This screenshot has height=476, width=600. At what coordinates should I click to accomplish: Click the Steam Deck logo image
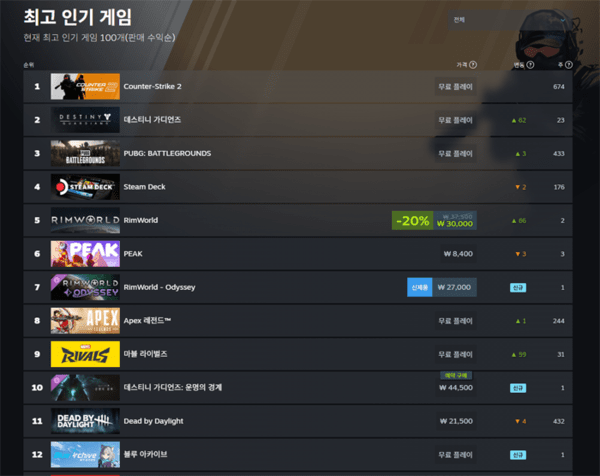85,187
